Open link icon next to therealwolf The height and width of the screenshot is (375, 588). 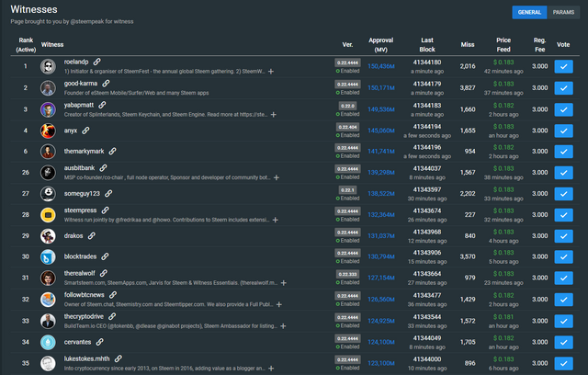104,273
